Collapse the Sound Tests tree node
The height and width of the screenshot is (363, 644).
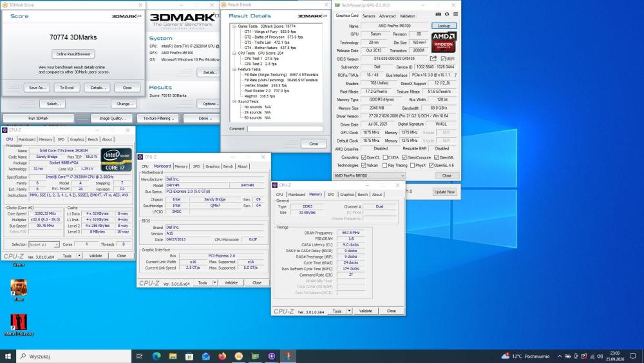click(x=234, y=101)
